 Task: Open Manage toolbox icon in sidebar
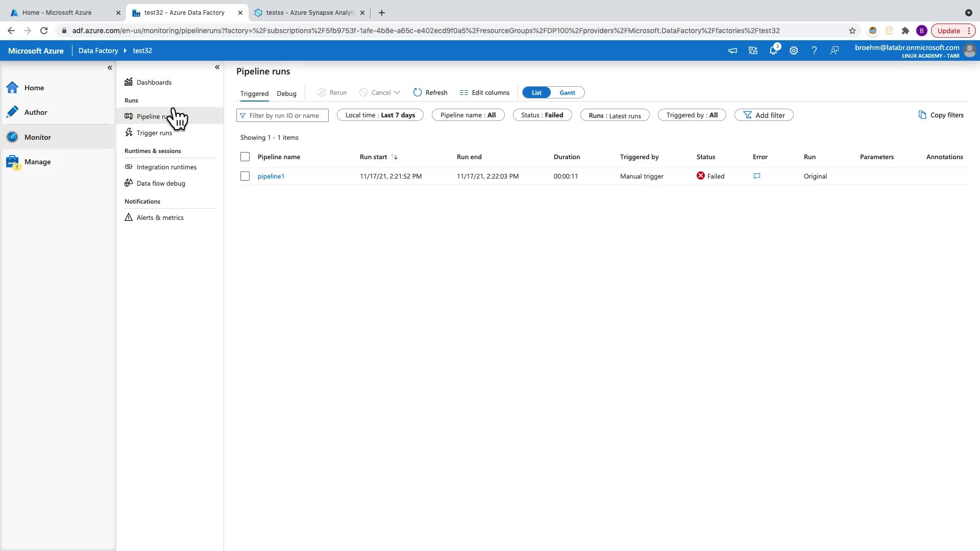pyautogui.click(x=13, y=162)
